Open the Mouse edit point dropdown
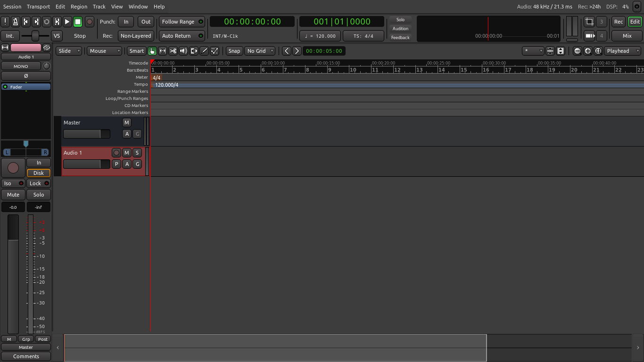Image resolution: width=644 pixels, height=362 pixels. (x=105, y=51)
